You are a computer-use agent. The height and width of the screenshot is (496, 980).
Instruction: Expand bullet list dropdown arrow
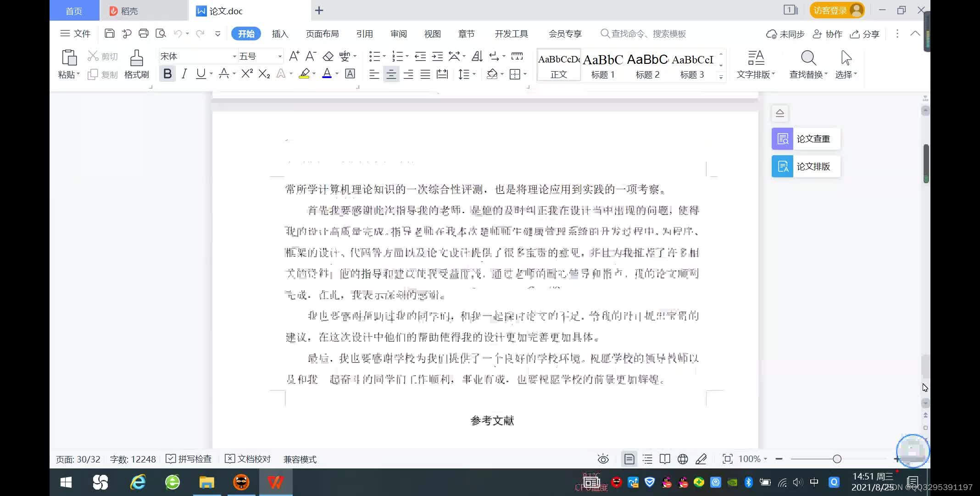pyautogui.click(x=384, y=56)
